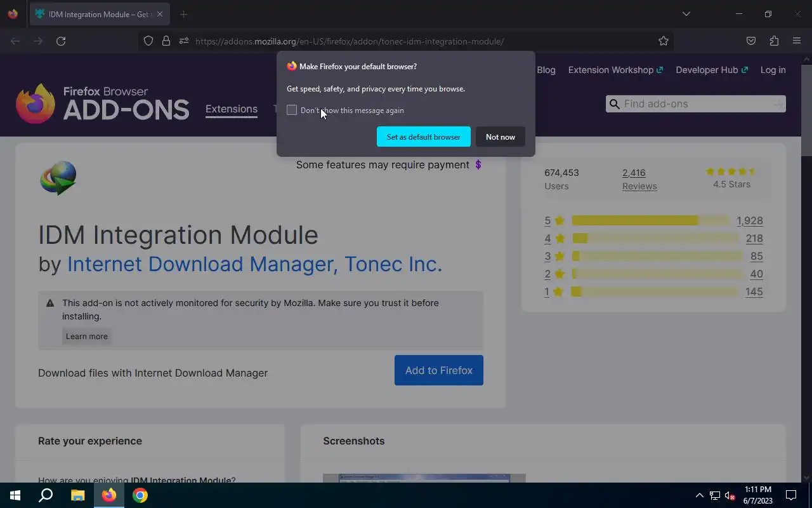Open the 2,416 Reviews link
This screenshot has height=508, width=812.
[639, 179]
